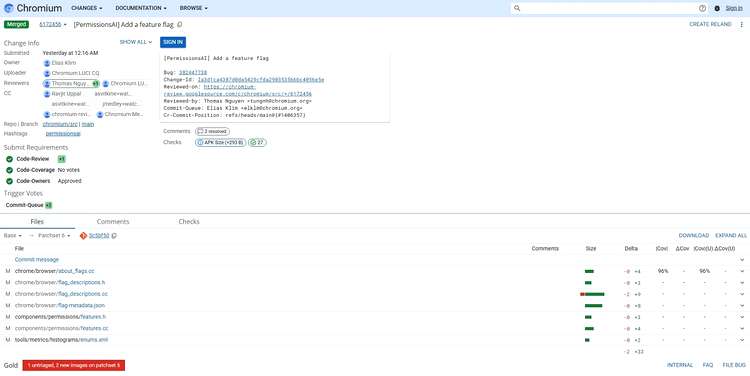This screenshot has width=750, height=376.
Task: Click the permissionsai hashtag
Action: point(63,134)
